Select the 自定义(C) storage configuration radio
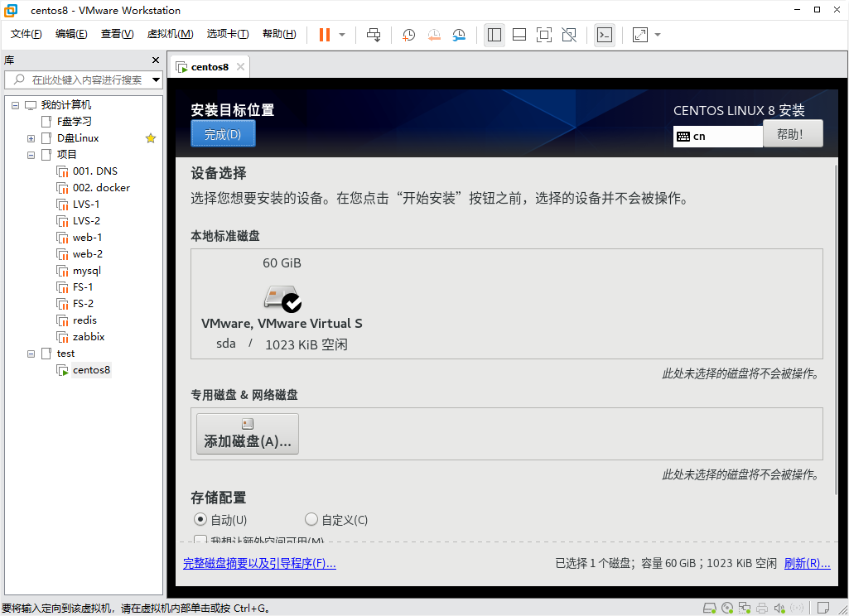The width and height of the screenshot is (849, 616). click(336, 520)
